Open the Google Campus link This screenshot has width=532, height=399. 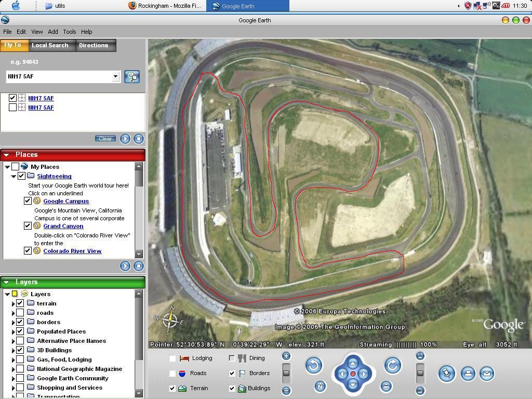click(66, 201)
